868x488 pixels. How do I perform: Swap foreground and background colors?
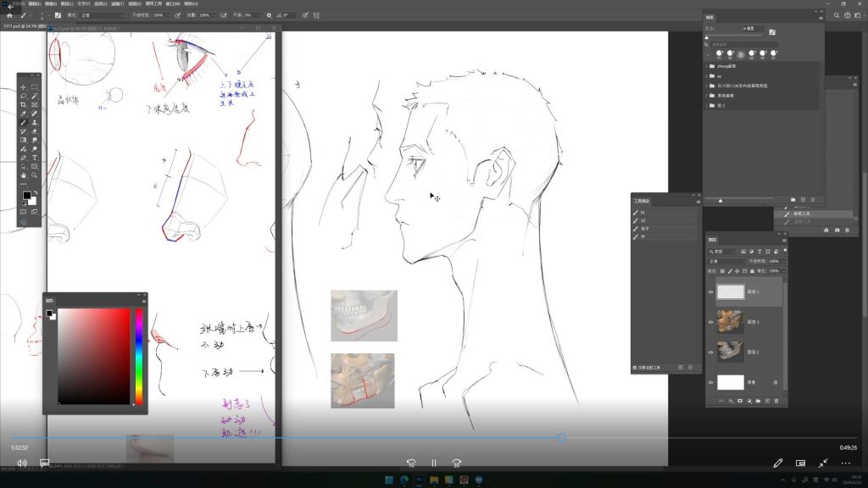tap(36, 192)
